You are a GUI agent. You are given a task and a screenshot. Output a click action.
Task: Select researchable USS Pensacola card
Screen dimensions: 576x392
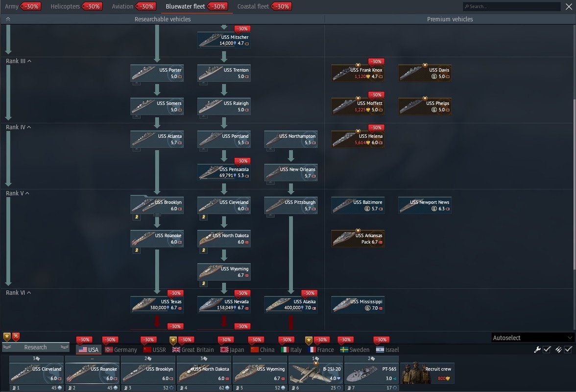tap(224, 172)
